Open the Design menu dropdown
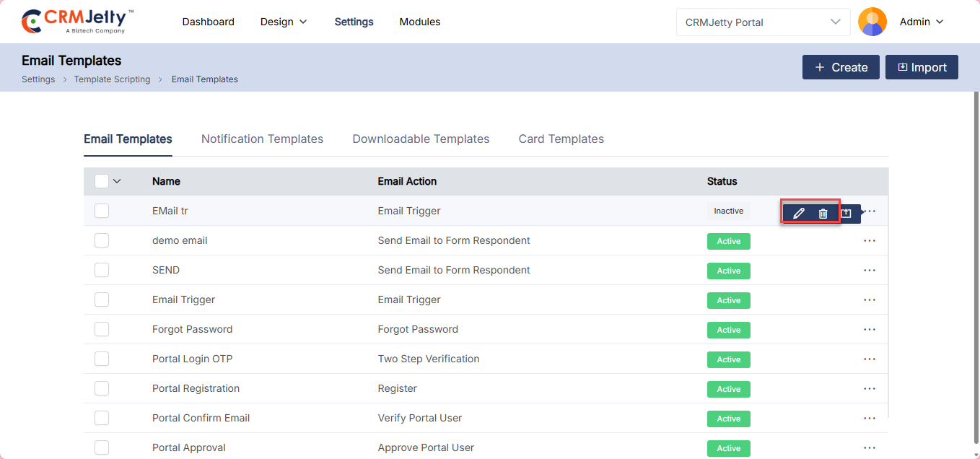Image resolution: width=980 pixels, height=459 pixels. 284,22
